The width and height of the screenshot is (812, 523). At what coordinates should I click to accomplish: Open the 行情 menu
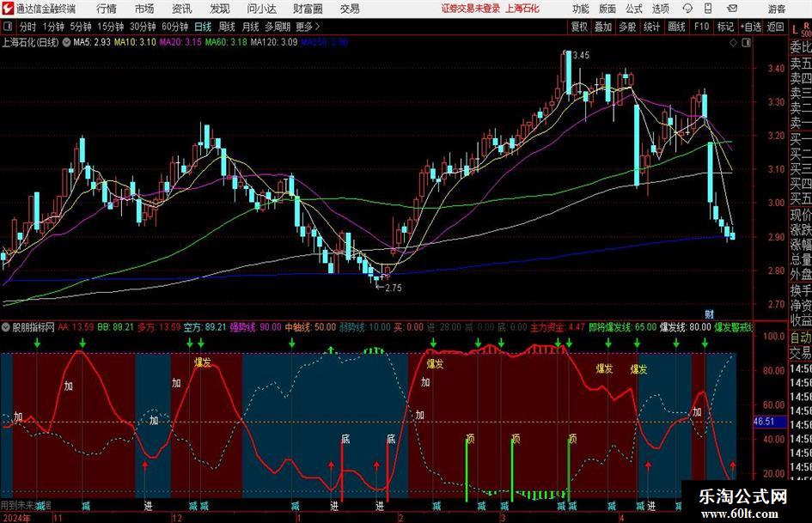coord(107,9)
